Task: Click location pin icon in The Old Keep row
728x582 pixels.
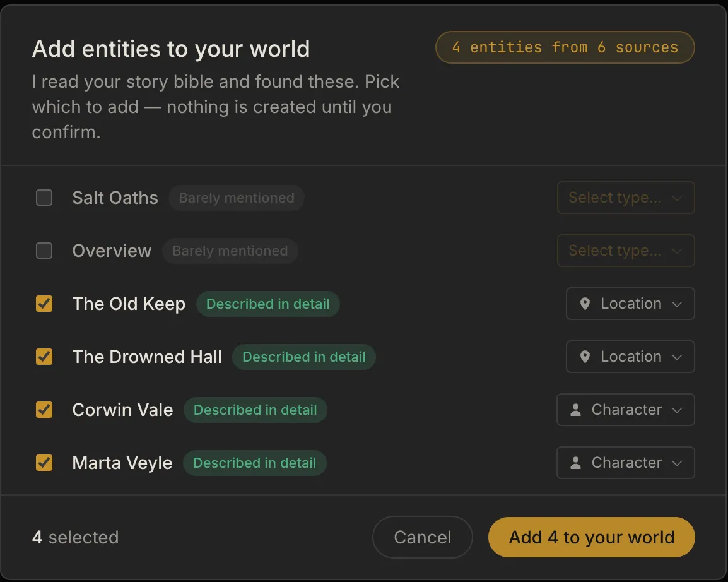Action: click(x=585, y=304)
